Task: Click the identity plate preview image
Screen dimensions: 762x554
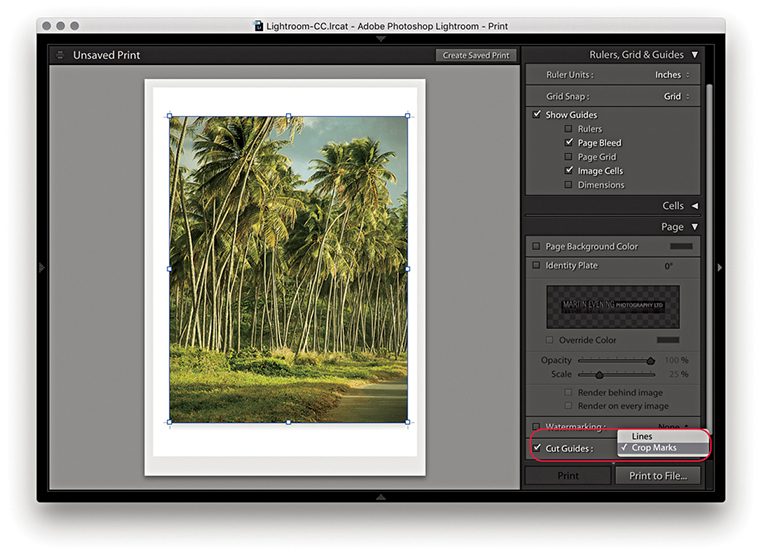Action: click(612, 306)
